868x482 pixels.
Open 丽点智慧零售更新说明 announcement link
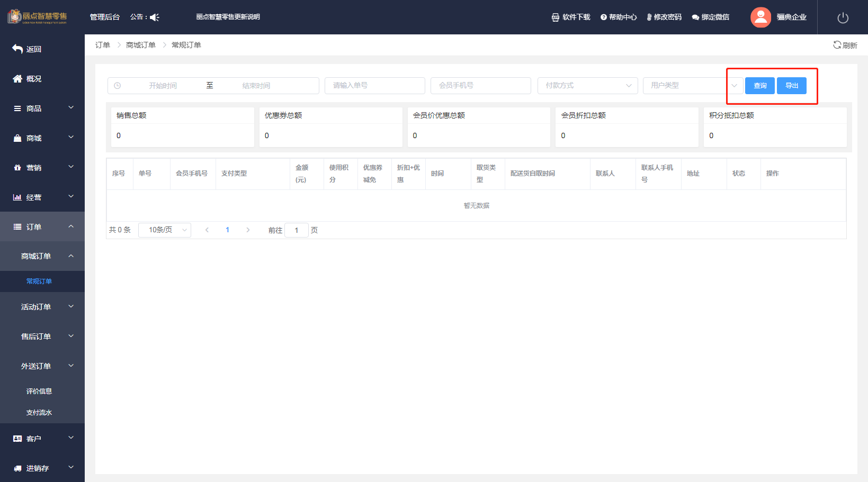(x=228, y=17)
